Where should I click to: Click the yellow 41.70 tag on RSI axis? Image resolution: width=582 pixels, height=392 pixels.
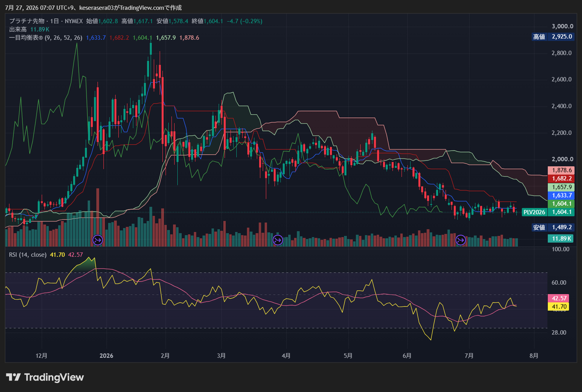[559, 307]
